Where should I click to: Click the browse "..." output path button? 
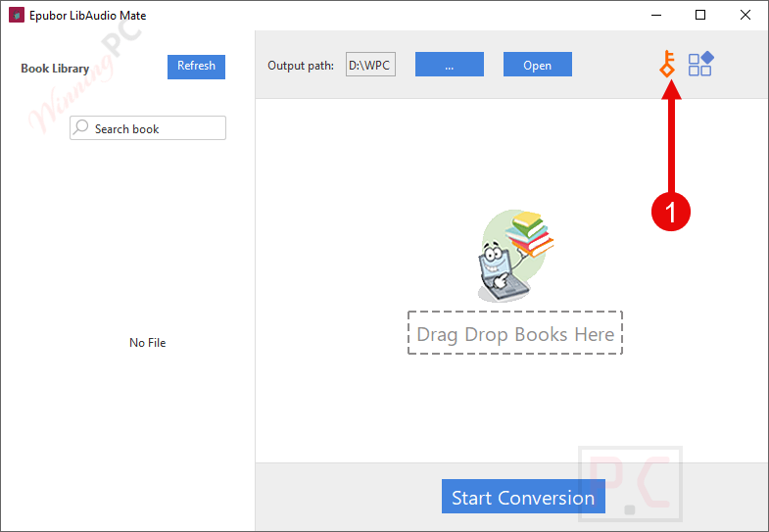click(450, 65)
